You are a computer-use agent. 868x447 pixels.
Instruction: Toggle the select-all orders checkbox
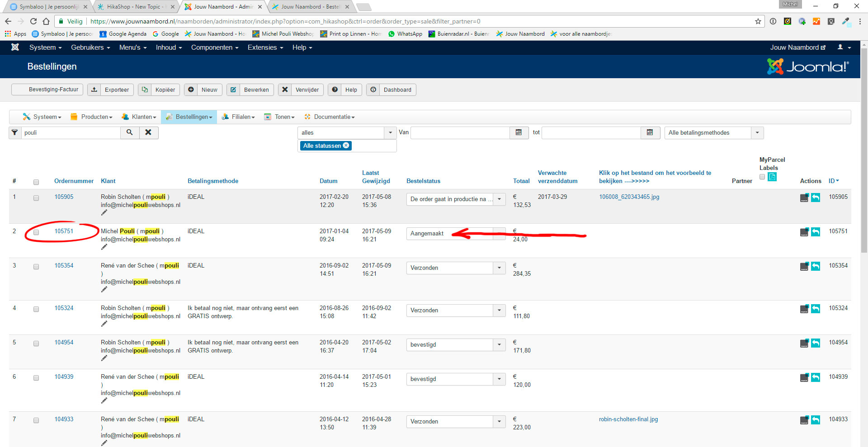point(36,182)
